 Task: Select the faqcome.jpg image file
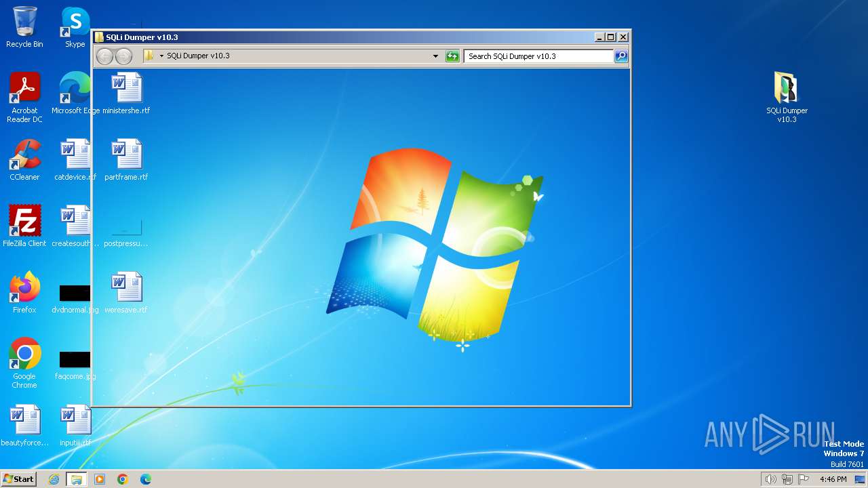(x=75, y=365)
